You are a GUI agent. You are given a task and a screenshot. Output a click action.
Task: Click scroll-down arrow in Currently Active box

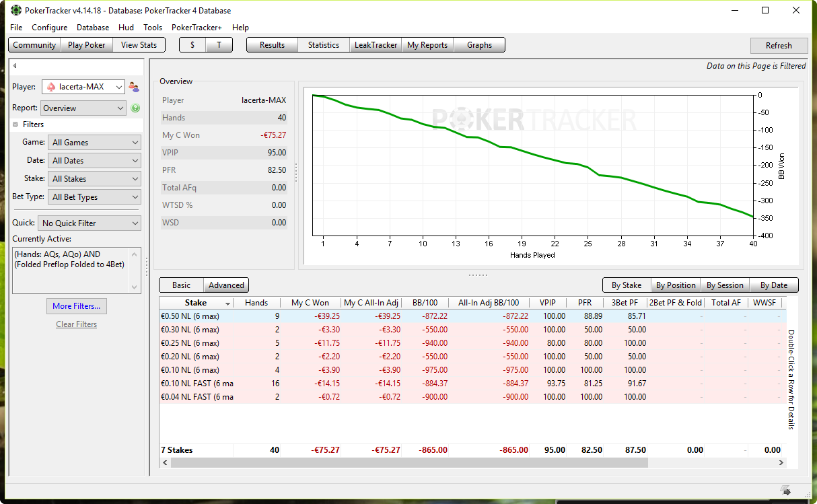[134, 287]
